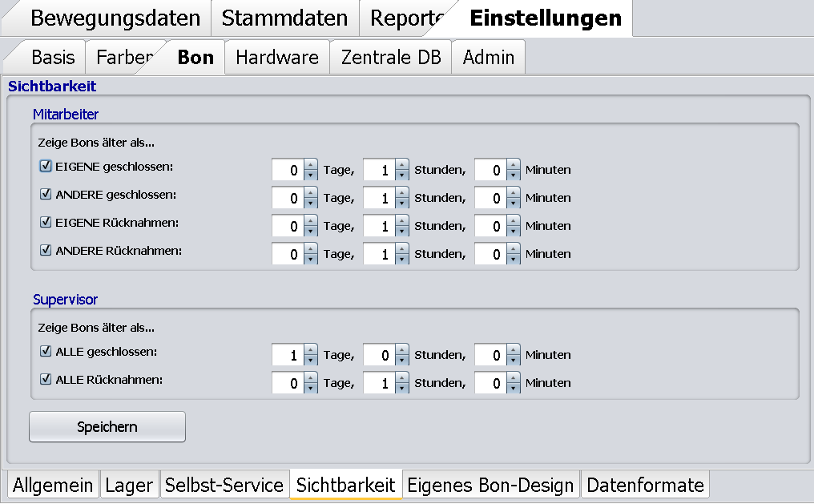
Task: Toggle ALLE Rücknahmen checkbox
Action: pos(46,380)
